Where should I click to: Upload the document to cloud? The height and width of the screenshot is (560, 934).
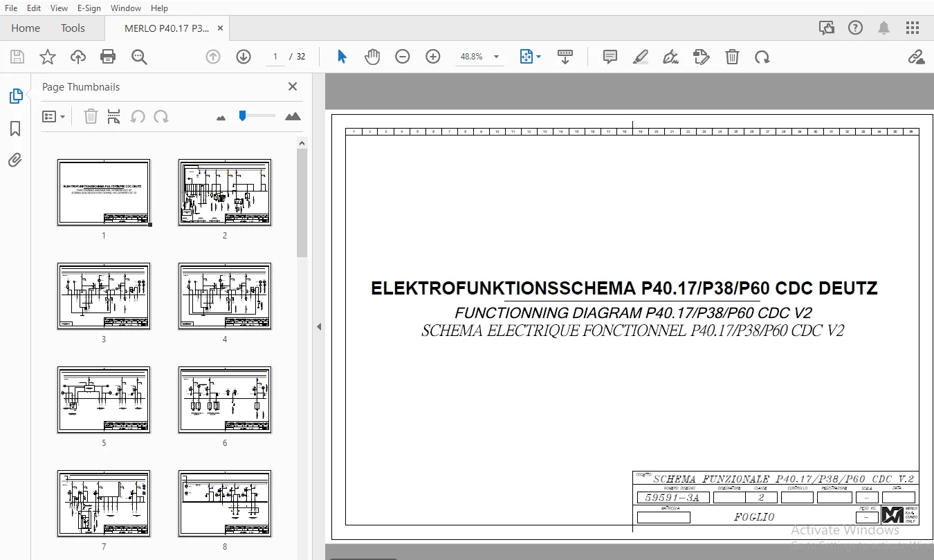pos(78,57)
